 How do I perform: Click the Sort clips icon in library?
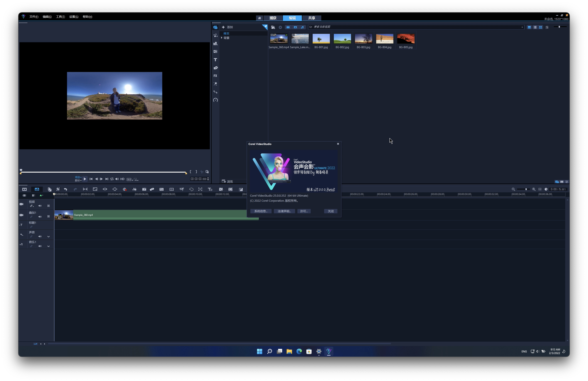[x=547, y=27]
